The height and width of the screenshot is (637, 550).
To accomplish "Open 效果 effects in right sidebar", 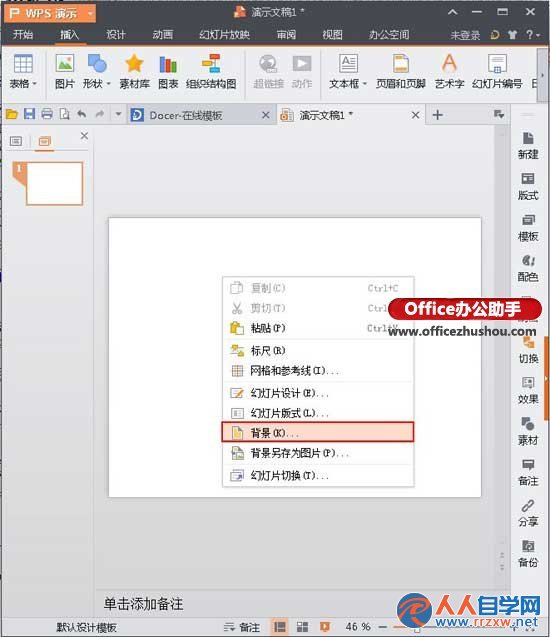I will tap(528, 391).
